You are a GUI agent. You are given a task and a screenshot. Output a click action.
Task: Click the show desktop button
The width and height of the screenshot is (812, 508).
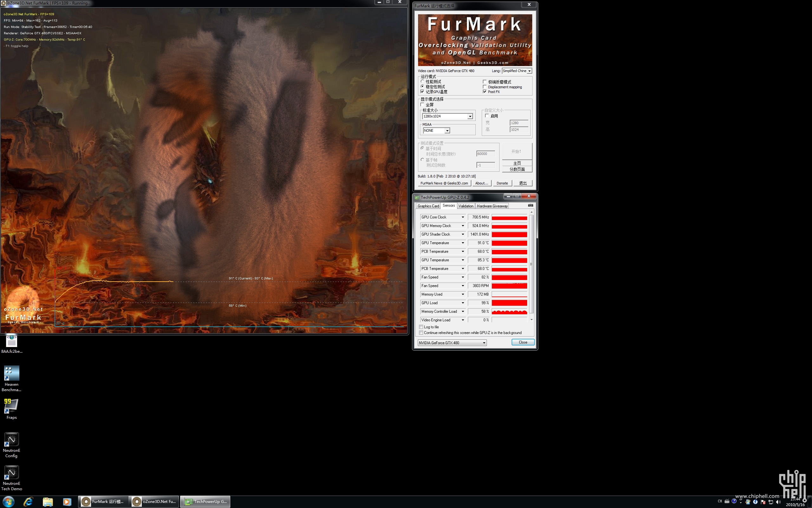(x=810, y=502)
